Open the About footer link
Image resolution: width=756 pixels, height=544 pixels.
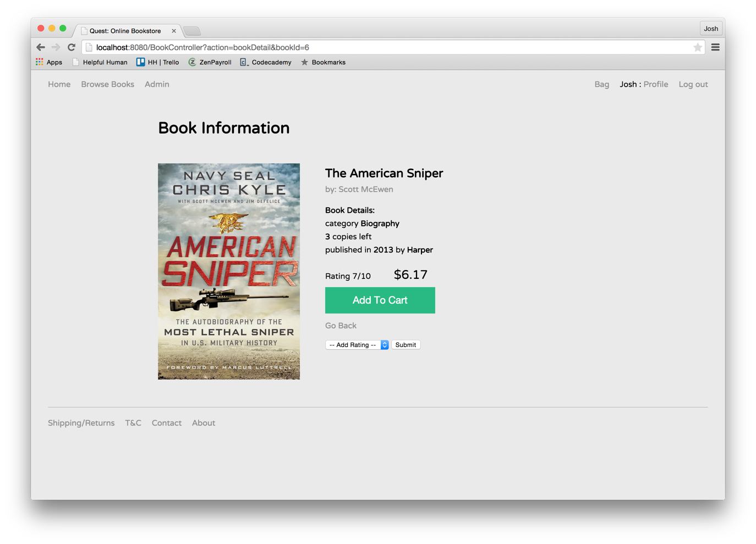(203, 422)
